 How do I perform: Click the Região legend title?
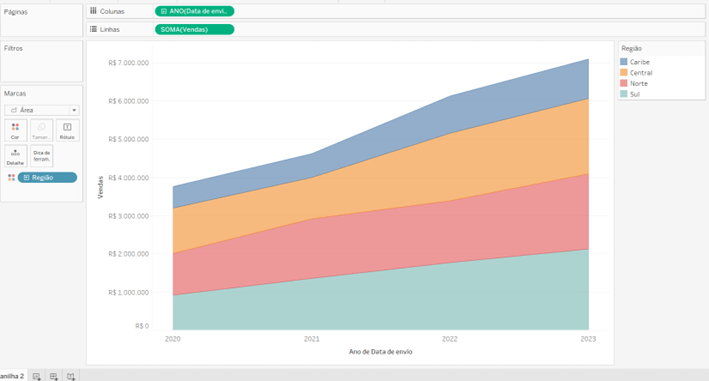point(631,48)
